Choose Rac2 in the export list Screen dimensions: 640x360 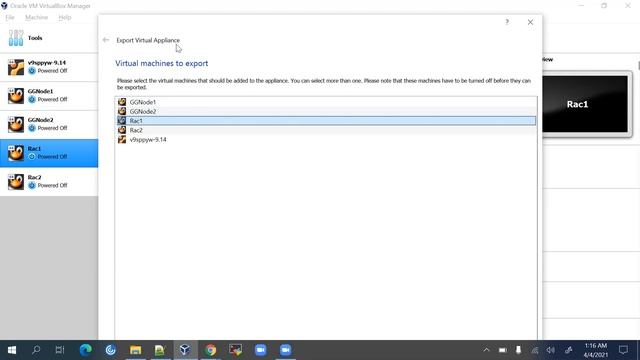[326, 130]
